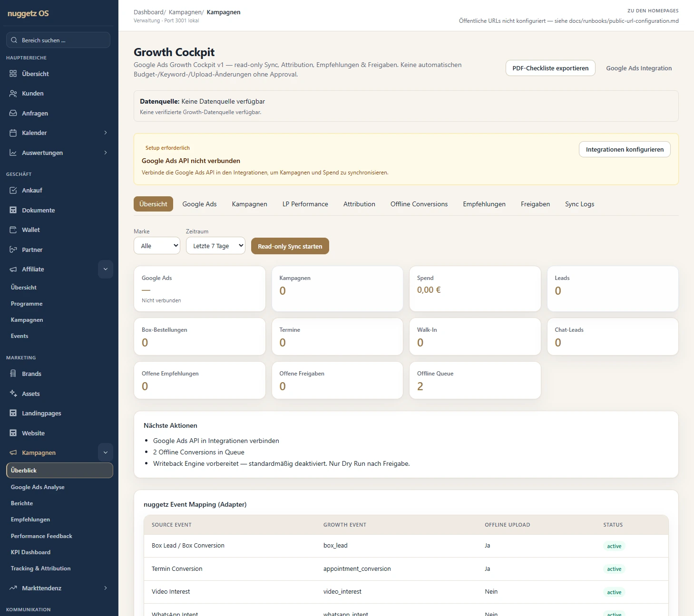Click the Spend 0,00 € card

(475, 289)
